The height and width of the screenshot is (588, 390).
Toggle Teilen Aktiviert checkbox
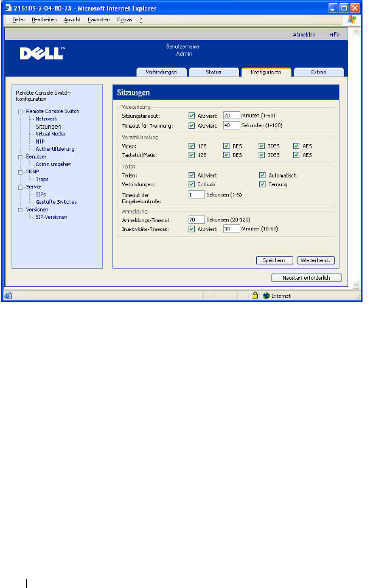(192, 175)
